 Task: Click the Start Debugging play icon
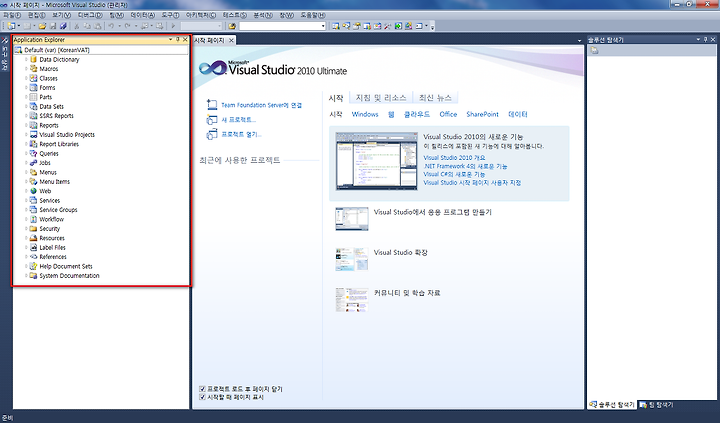pos(174,26)
